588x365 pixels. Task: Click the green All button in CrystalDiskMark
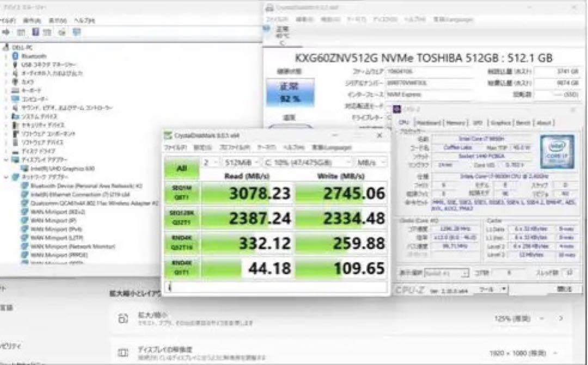[182, 168]
